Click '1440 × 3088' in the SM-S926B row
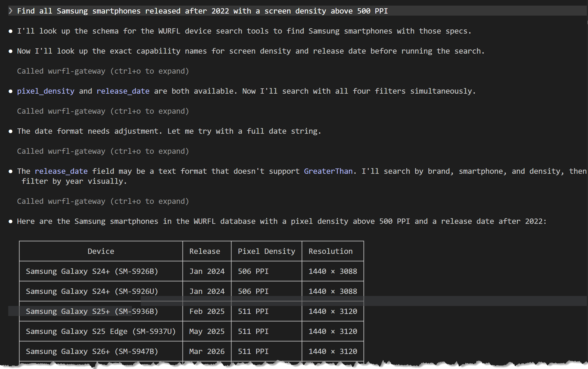This screenshot has width=588, height=369. pos(333,271)
